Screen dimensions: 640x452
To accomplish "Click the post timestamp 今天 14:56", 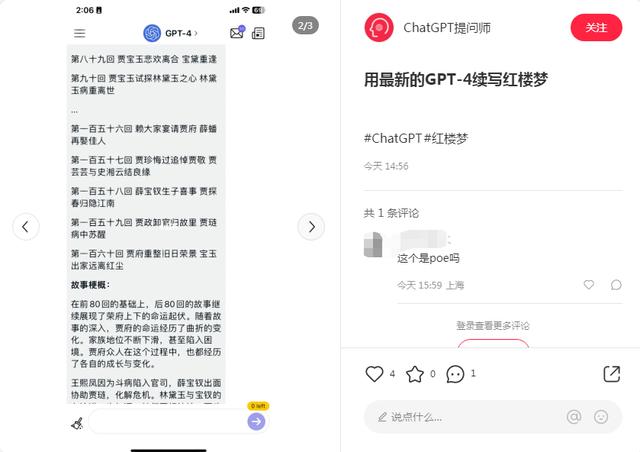I will 386,166.
